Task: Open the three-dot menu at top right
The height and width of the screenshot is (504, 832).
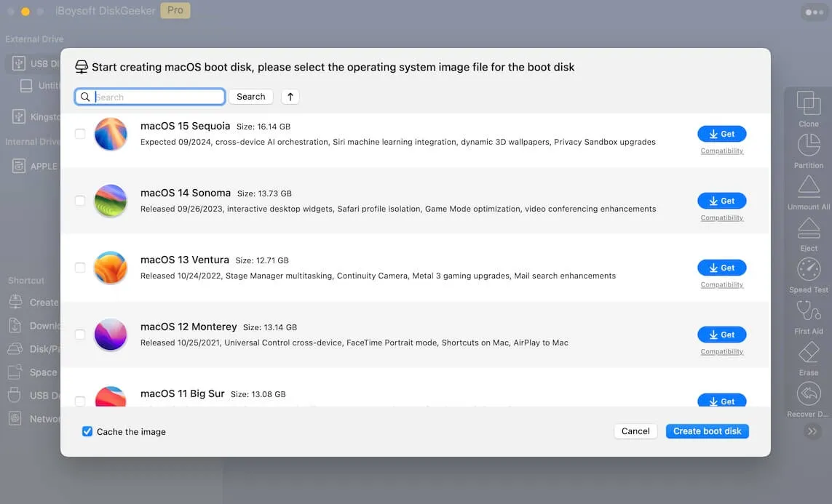Action: click(813, 12)
